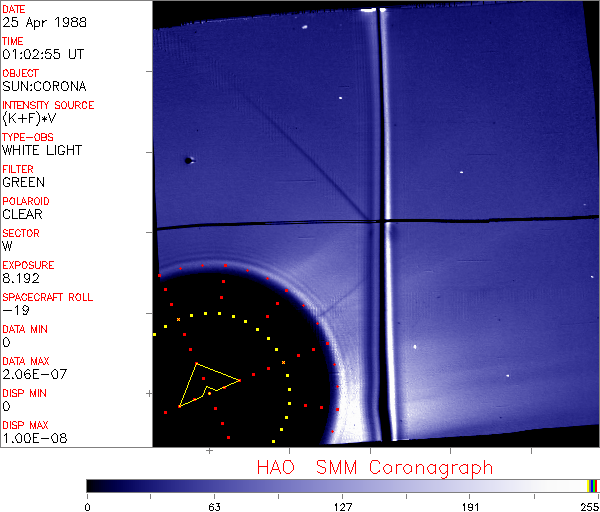Image resolution: width=600 pixels, height=512 pixels.
Task: Click the 'CLEAR' polaroid value
Action: coord(23,214)
